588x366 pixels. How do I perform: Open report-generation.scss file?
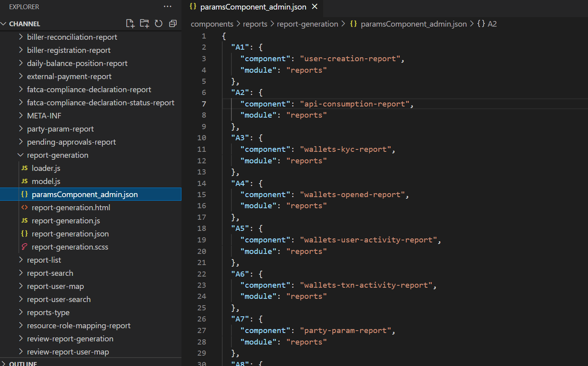(70, 247)
